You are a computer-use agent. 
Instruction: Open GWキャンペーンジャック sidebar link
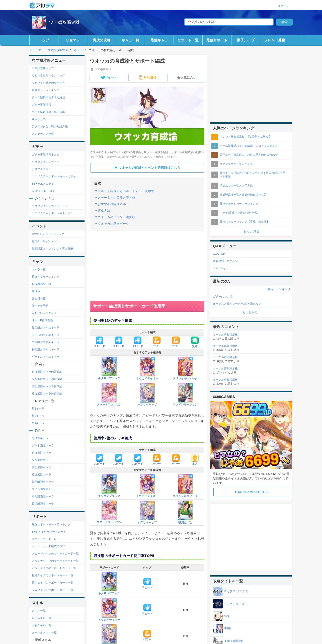pyautogui.click(x=48, y=234)
